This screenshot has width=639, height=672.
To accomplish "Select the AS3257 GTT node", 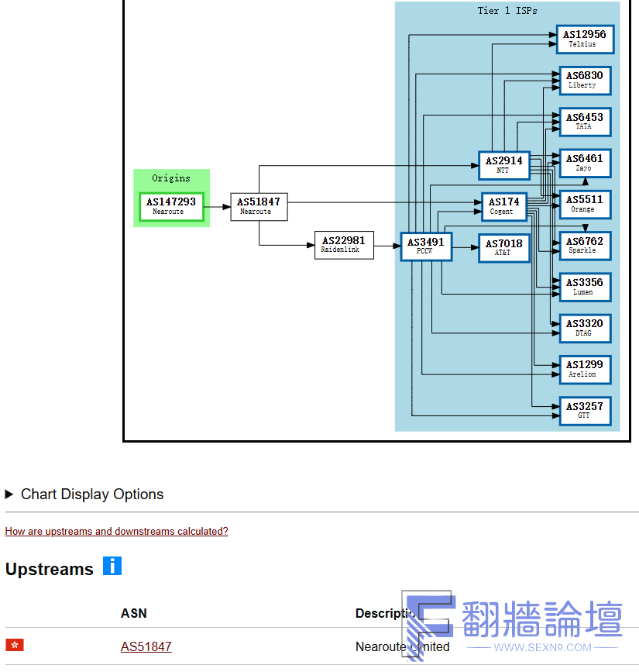I will pyautogui.click(x=584, y=410).
